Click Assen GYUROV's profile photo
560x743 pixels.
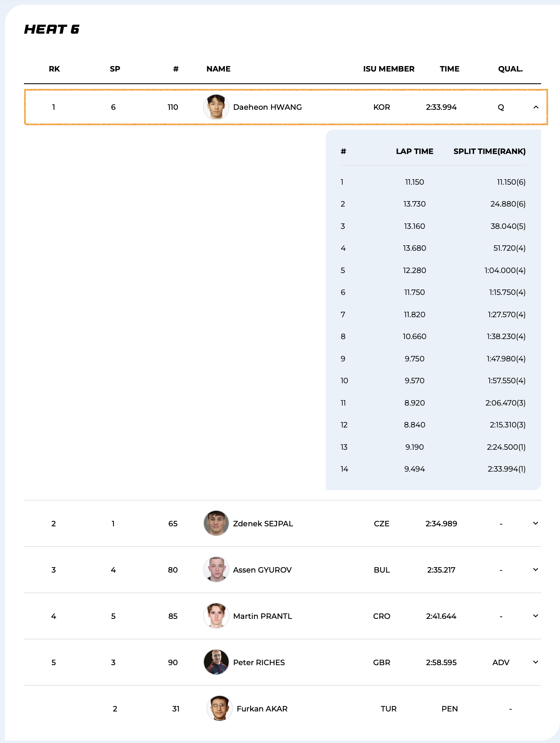coord(216,570)
